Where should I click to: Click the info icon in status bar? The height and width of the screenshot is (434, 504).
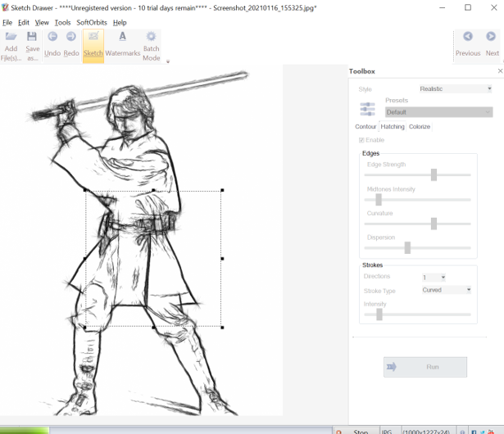coord(462,432)
